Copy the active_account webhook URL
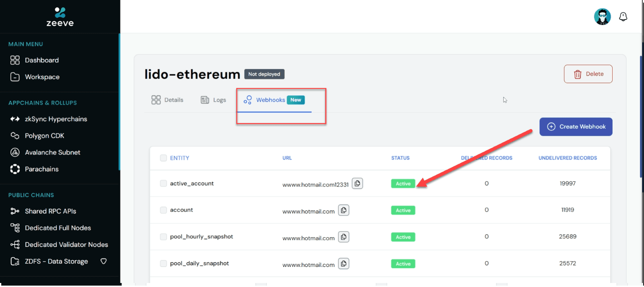This screenshot has height=287, width=644. (x=357, y=183)
